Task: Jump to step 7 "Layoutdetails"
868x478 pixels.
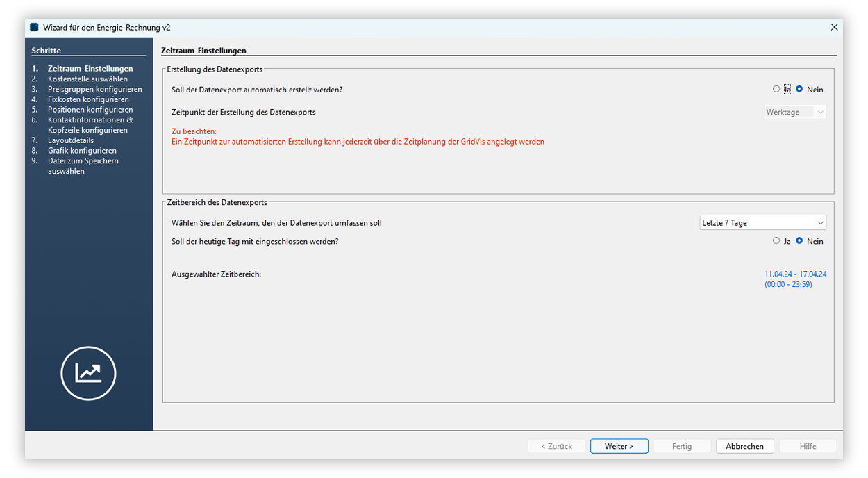Action: click(x=72, y=140)
